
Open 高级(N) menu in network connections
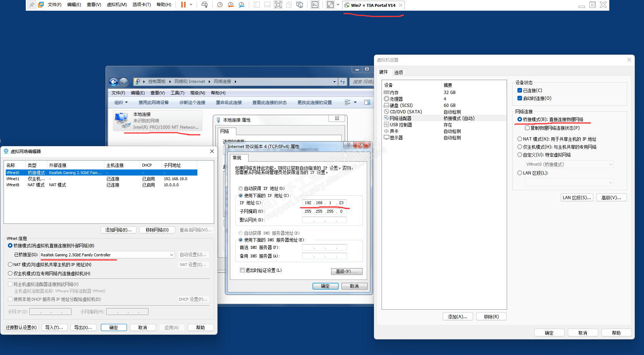click(x=198, y=93)
